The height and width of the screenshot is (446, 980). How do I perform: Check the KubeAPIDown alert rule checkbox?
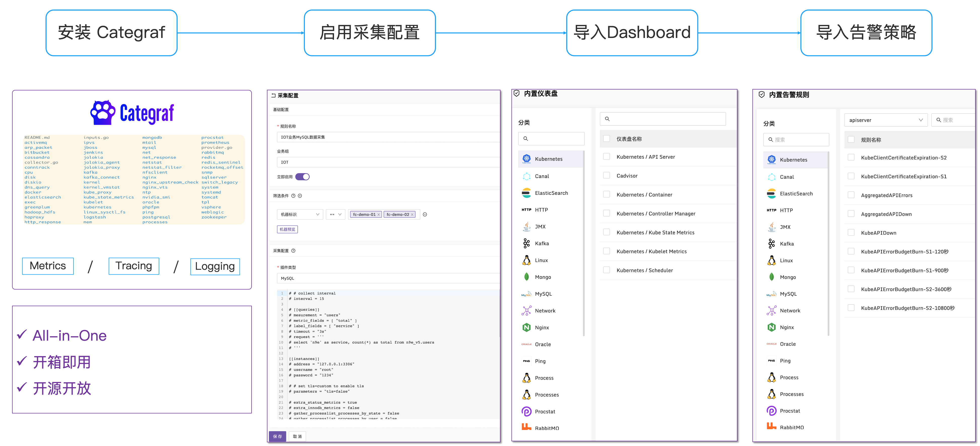point(851,233)
